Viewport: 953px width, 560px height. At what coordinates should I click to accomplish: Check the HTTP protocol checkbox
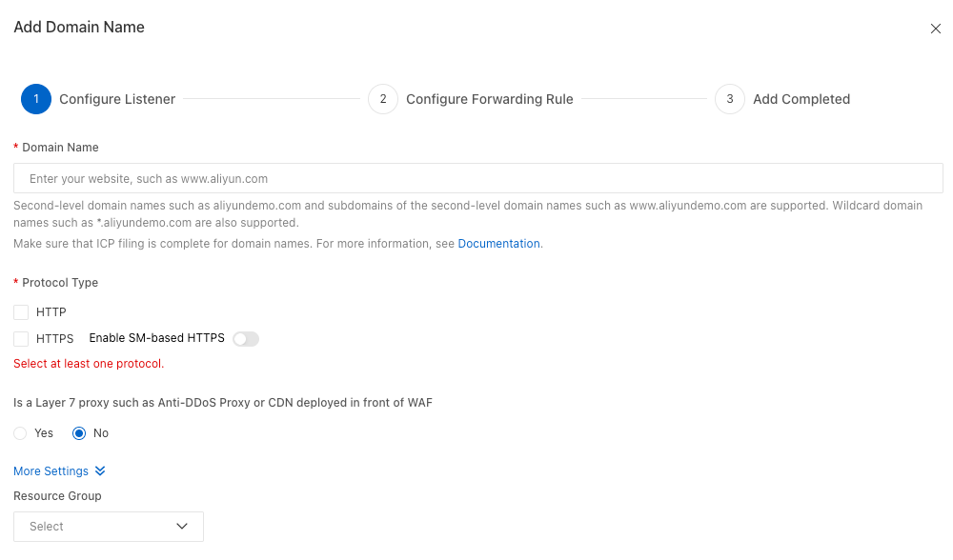pyautogui.click(x=21, y=312)
